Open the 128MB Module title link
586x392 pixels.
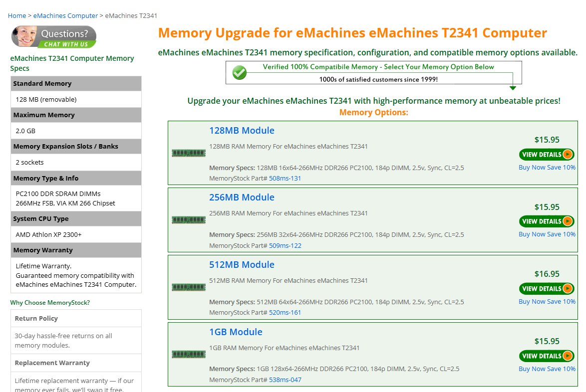pos(242,130)
